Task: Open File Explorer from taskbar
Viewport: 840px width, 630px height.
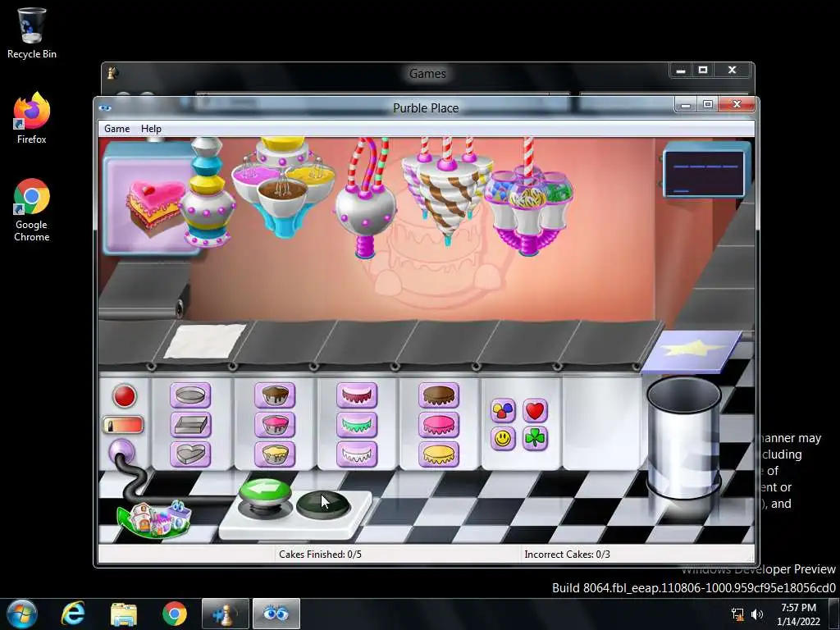Action: point(124,614)
